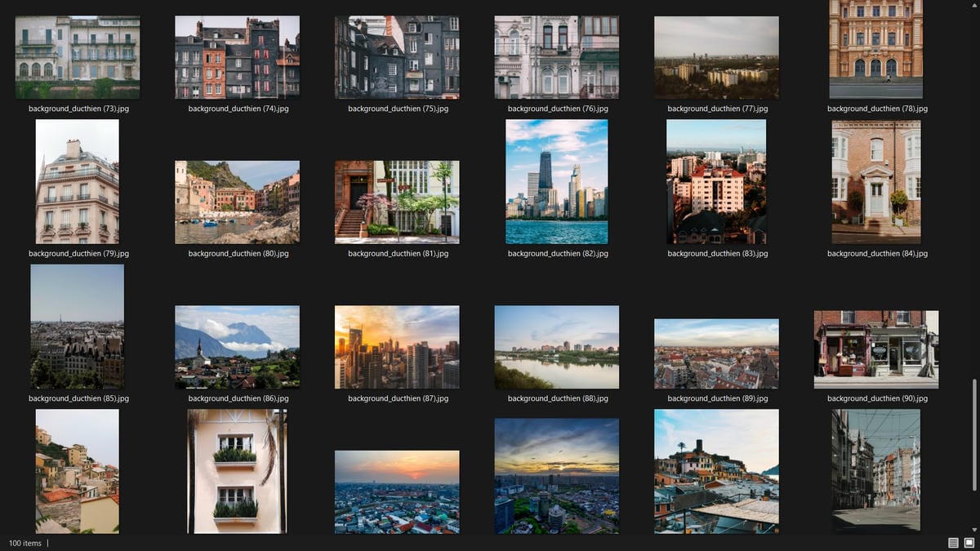Pick the background_ducthien (88).jpg river photo

click(556, 347)
